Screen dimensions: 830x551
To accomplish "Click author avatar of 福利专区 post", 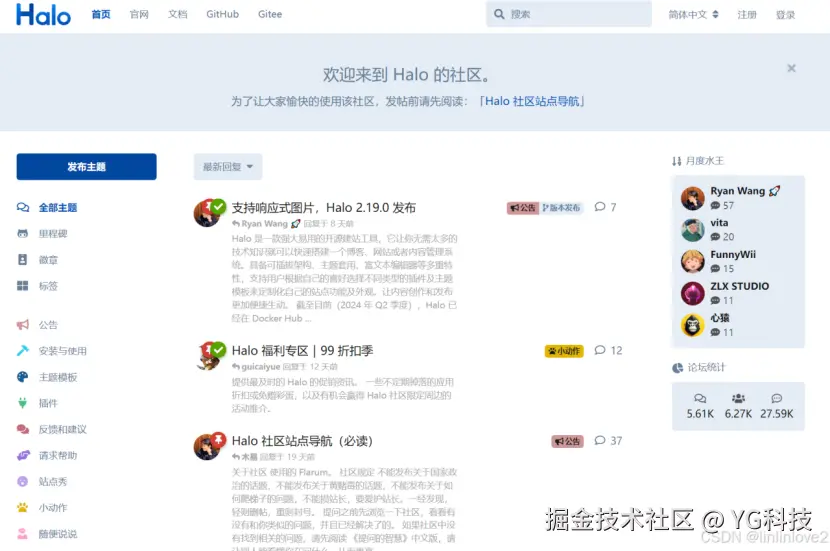I will 208,357.
